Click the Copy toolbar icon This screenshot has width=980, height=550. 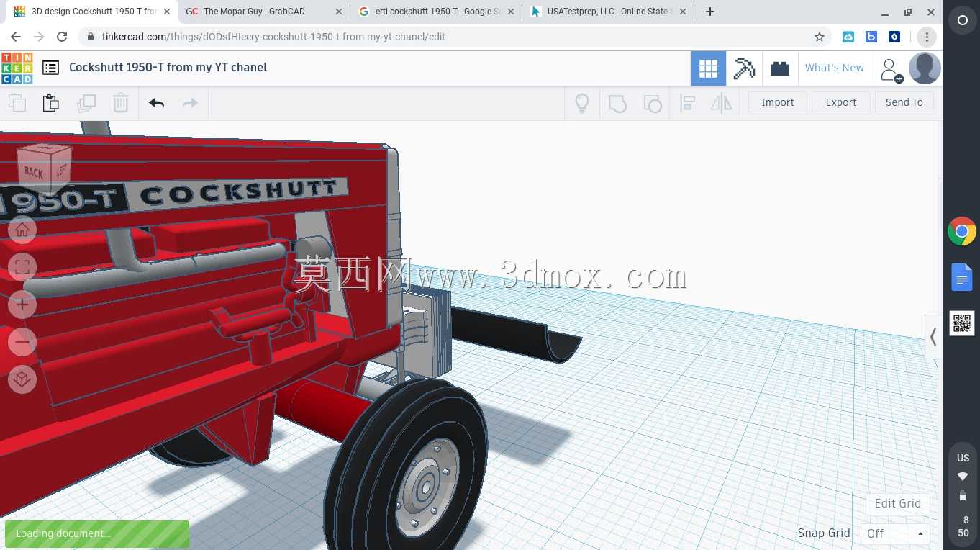[x=17, y=103]
